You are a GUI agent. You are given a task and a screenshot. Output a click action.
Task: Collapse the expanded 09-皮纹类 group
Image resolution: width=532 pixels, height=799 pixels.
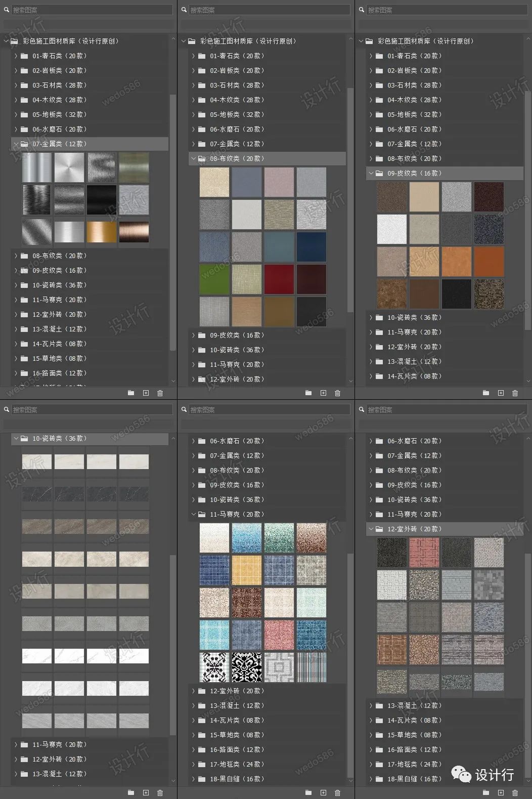click(371, 173)
